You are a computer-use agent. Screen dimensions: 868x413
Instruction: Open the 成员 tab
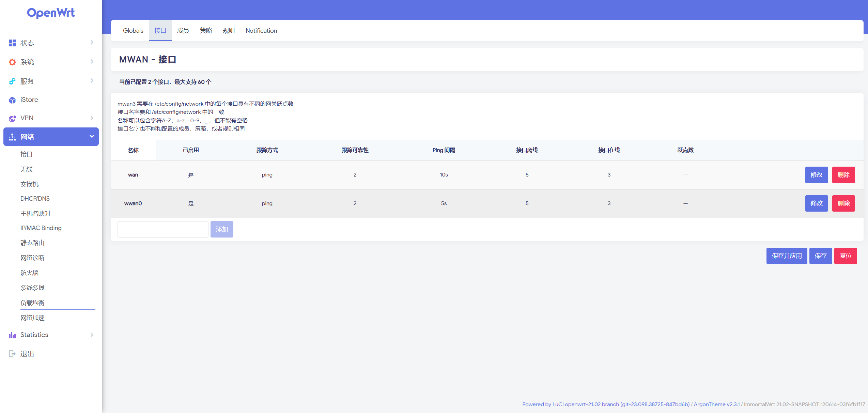tap(183, 31)
